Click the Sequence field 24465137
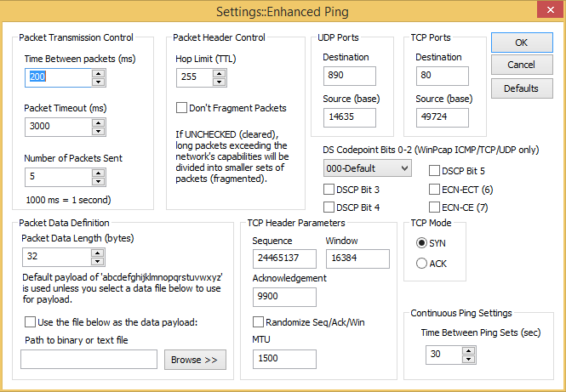 pyautogui.click(x=284, y=259)
